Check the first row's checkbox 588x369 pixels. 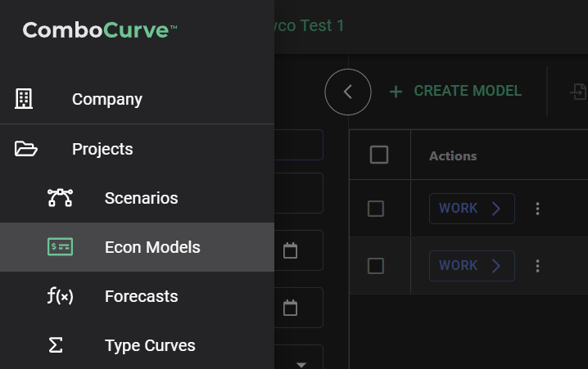coord(376,209)
